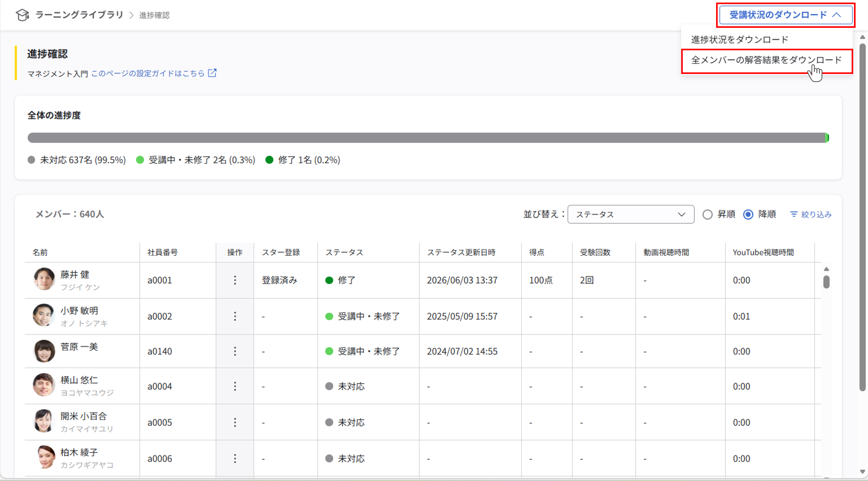
Task: Click 横山 悠仁's avatar photo
Action: tap(44, 385)
